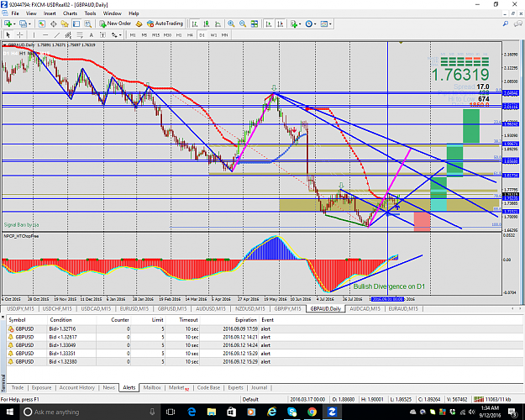Expand the Profiles dropdown arrow
This screenshot has height=420, width=525.
click(x=29, y=24)
